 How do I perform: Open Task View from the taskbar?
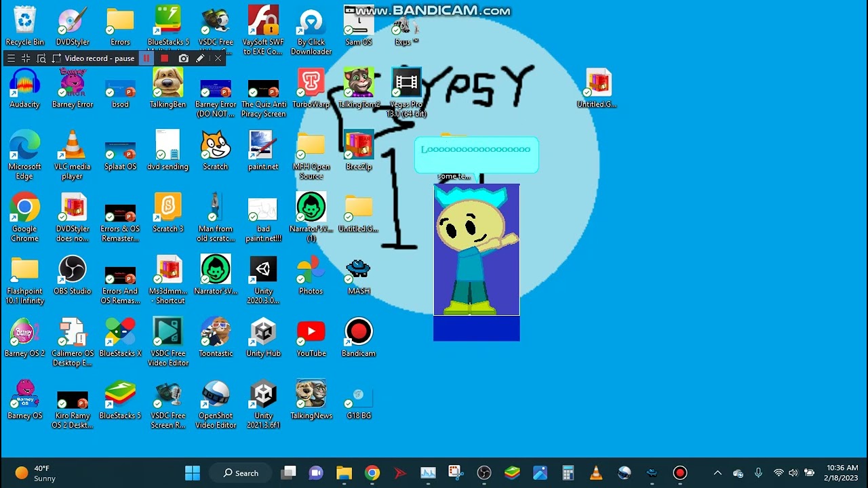(290, 472)
